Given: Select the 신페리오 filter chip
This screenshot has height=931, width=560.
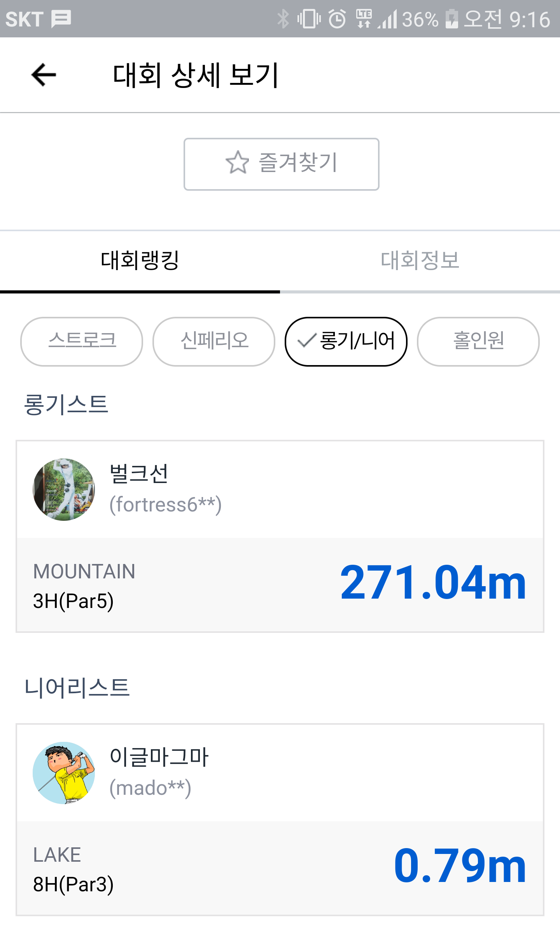Looking at the screenshot, I should pyautogui.click(x=214, y=341).
